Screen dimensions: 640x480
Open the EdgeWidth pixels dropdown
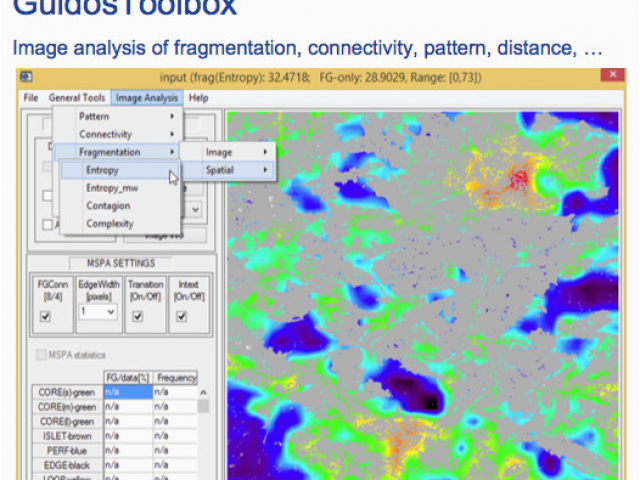click(98, 312)
